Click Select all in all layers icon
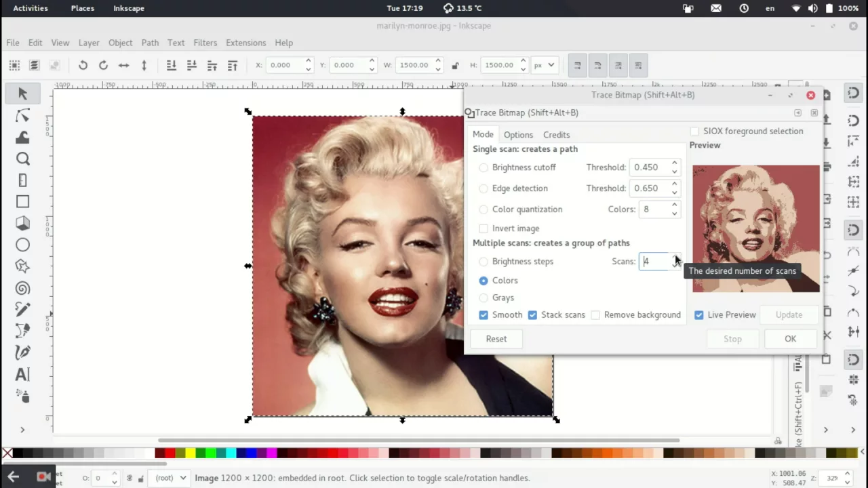This screenshot has width=868, height=488. (x=34, y=65)
